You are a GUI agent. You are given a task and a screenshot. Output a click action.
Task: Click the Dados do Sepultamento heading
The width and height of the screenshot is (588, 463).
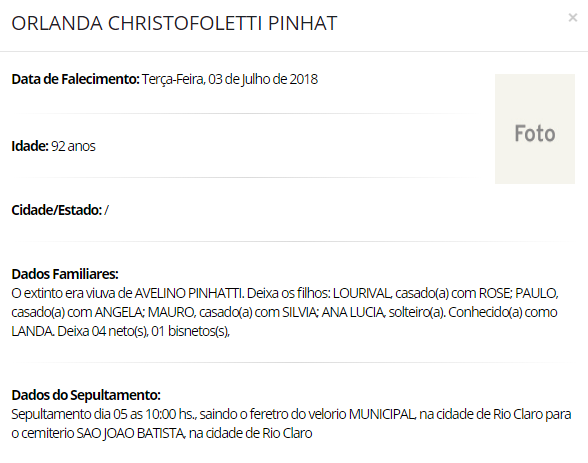point(86,395)
